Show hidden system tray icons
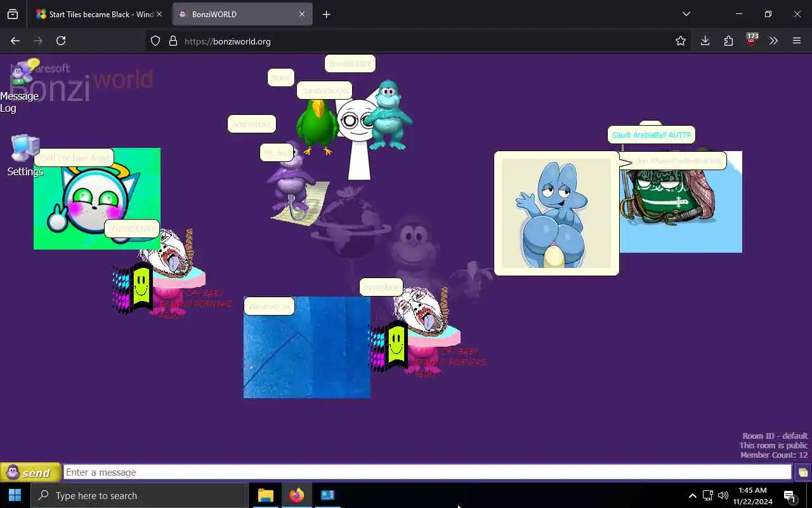Screen dimensions: 812x508 (x=693, y=495)
